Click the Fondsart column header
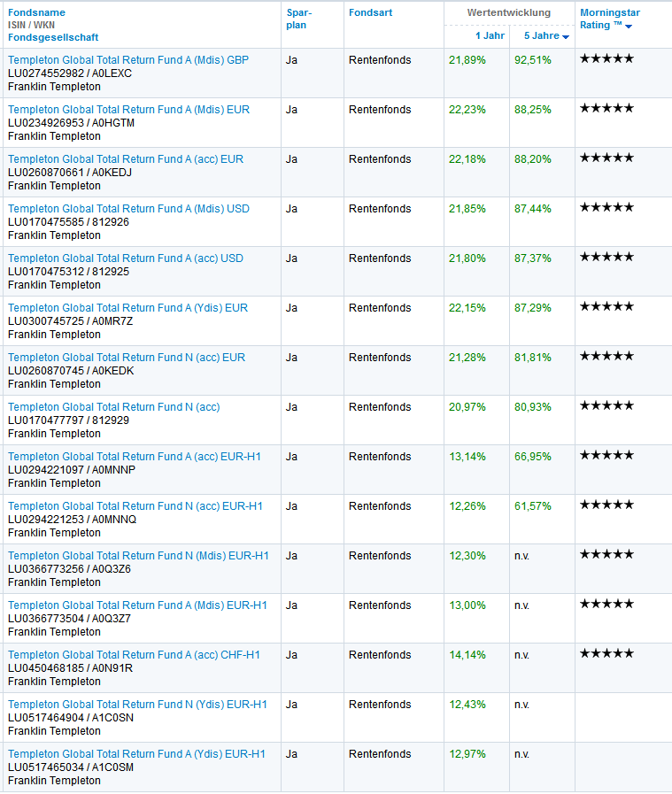The height and width of the screenshot is (794, 672). (x=370, y=12)
